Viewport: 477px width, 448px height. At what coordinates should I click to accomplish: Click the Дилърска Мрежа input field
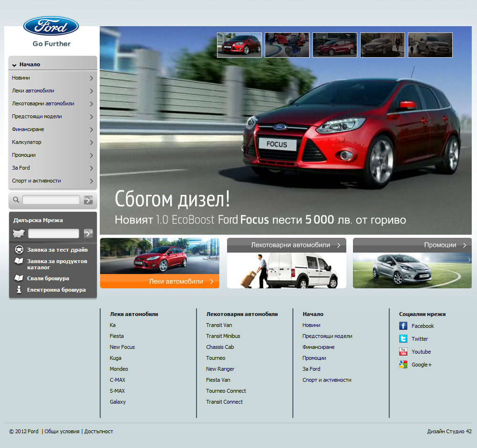click(x=53, y=234)
